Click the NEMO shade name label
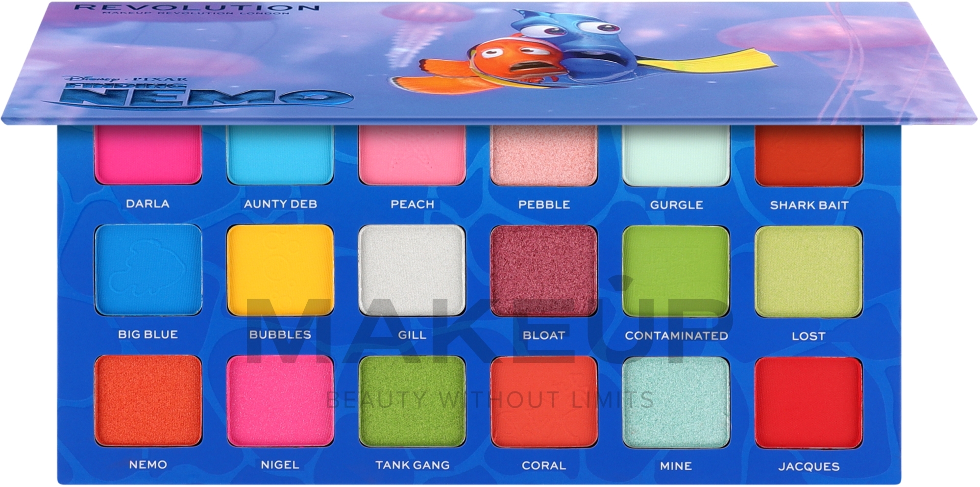The image size is (980, 487). (x=148, y=464)
